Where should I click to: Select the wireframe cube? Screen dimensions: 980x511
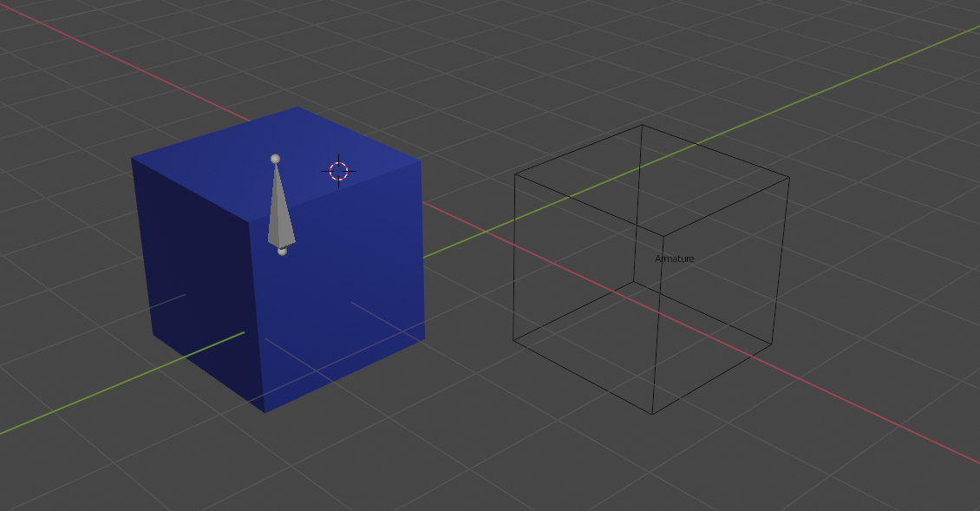tap(651, 269)
